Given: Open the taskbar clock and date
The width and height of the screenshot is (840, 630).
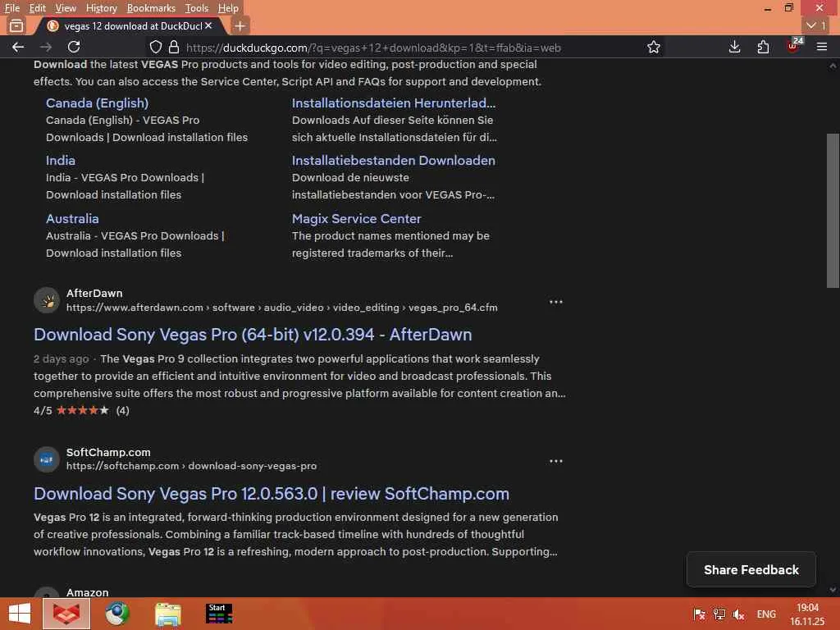Looking at the screenshot, I should coord(807,614).
